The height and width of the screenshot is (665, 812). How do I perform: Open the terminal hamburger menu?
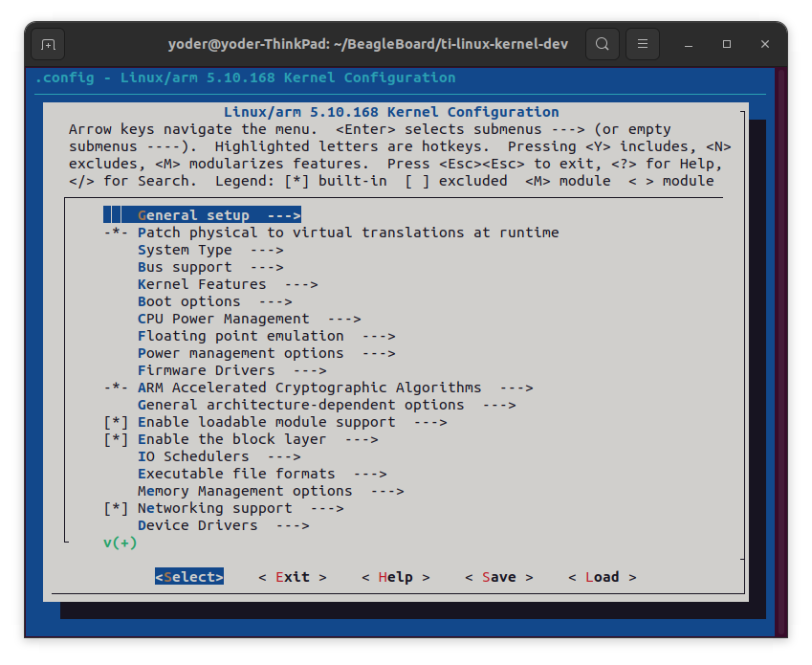point(643,43)
